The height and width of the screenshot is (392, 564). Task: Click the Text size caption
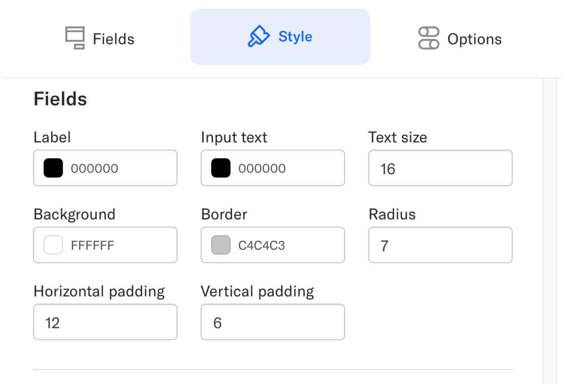(x=398, y=137)
